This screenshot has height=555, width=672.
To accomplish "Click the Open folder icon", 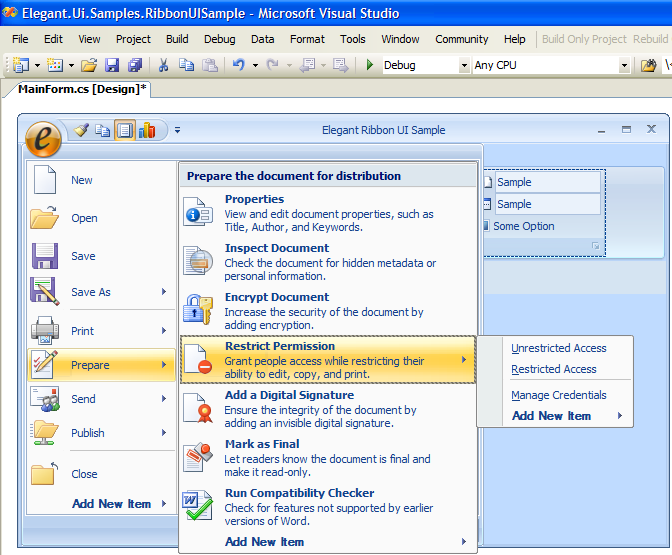I will (44, 217).
